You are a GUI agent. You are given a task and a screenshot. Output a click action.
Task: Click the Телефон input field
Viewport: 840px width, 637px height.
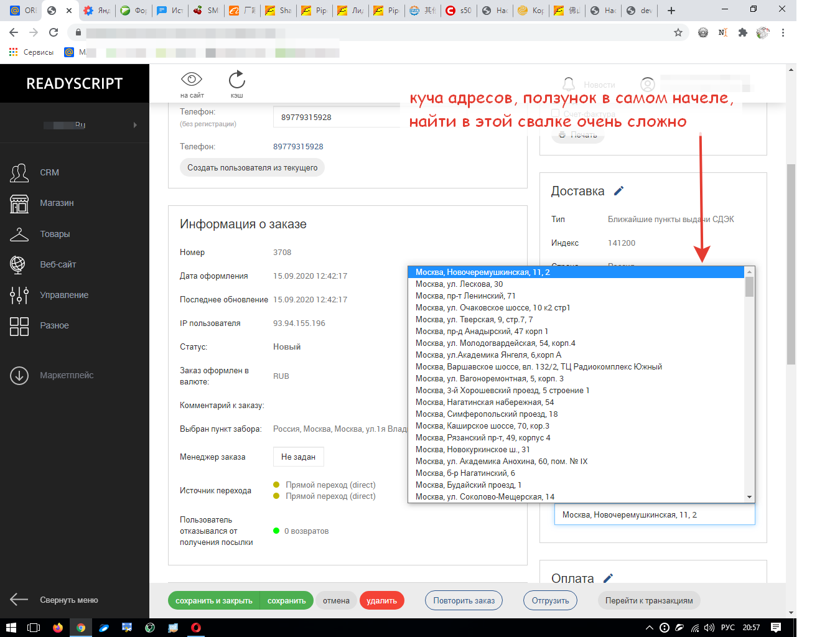pos(336,117)
